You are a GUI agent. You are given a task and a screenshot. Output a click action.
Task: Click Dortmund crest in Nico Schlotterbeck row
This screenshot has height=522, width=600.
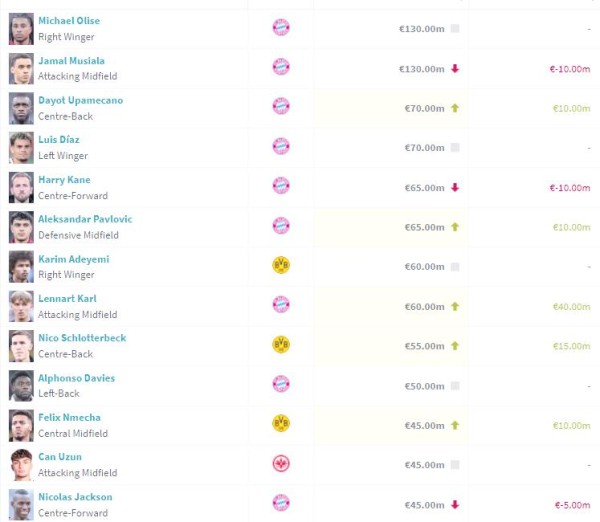281,345
